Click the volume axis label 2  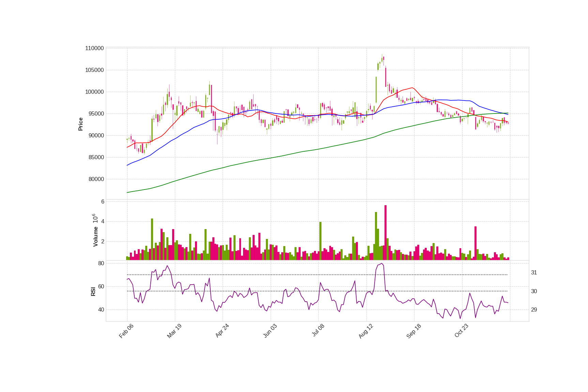coord(103,242)
